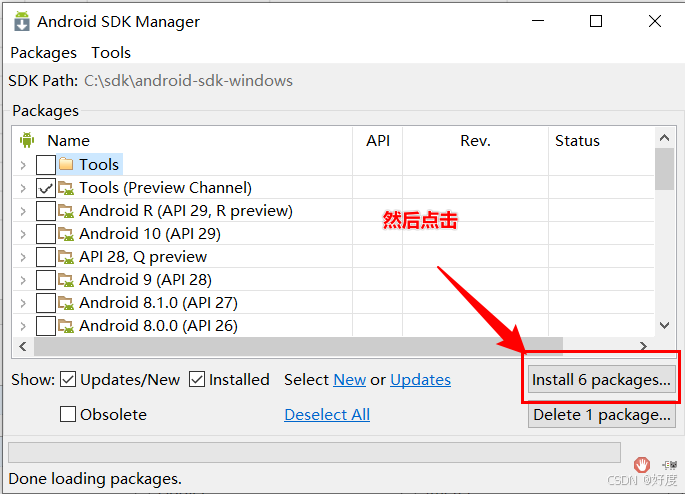Select the API 28, Q preview row text
The height and width of the screenshot is (494, 685).
[x=143, y=257]
